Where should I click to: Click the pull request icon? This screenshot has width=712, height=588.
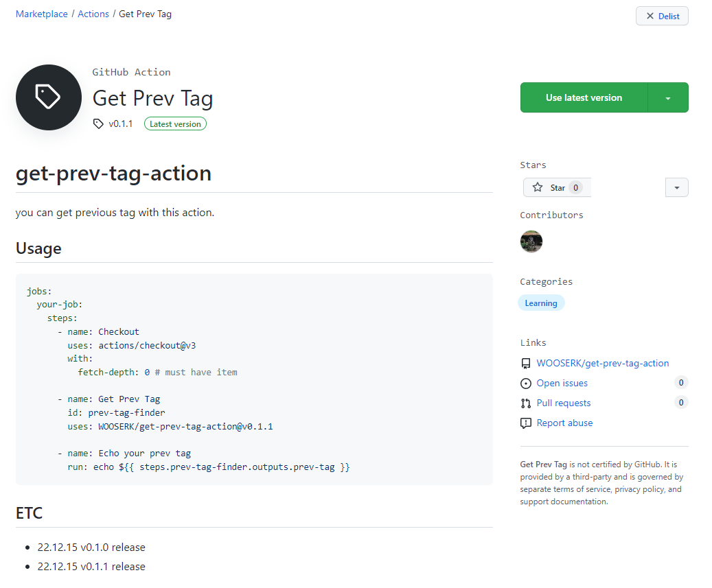pos(526,403)
